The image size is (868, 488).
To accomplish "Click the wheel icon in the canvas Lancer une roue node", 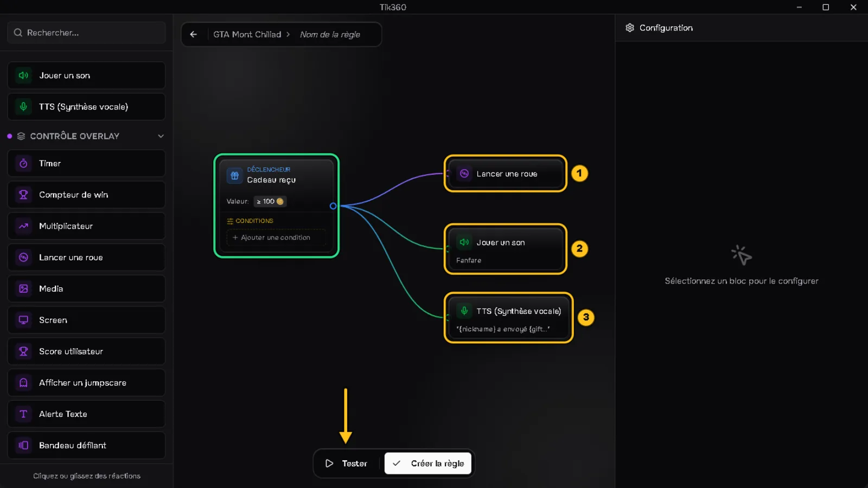I will point(464,174).
